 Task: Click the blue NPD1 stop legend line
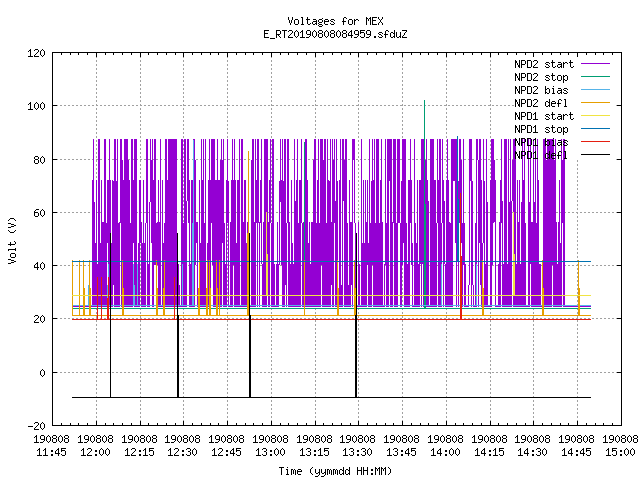595,129
